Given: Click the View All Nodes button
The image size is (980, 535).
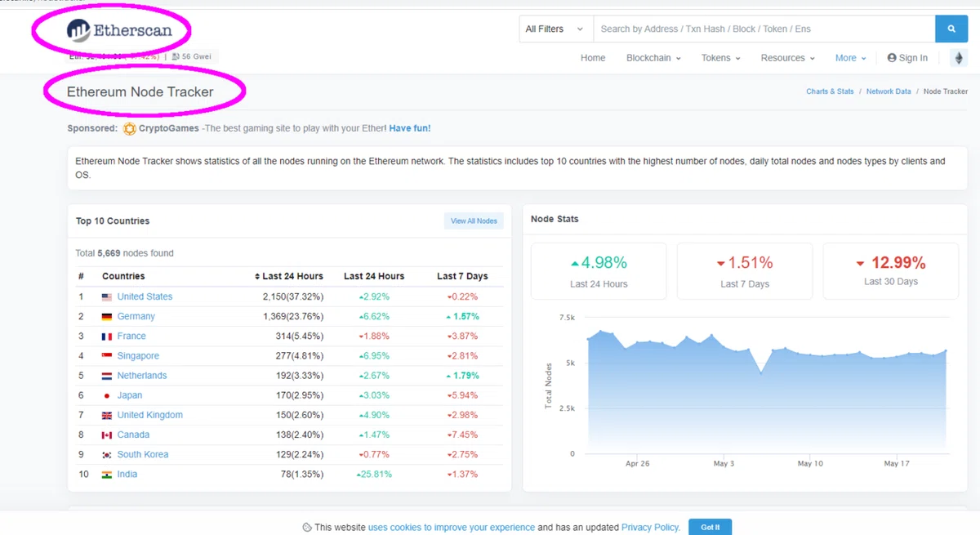Looking at the screenshot, I should point(474,221).
